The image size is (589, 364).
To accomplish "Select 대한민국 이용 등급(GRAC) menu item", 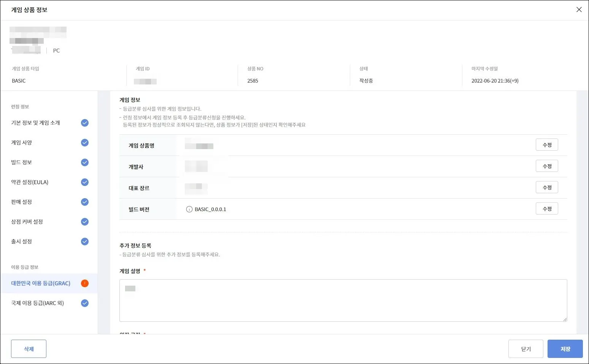I will pyautogui.click(x=49, y=283).
